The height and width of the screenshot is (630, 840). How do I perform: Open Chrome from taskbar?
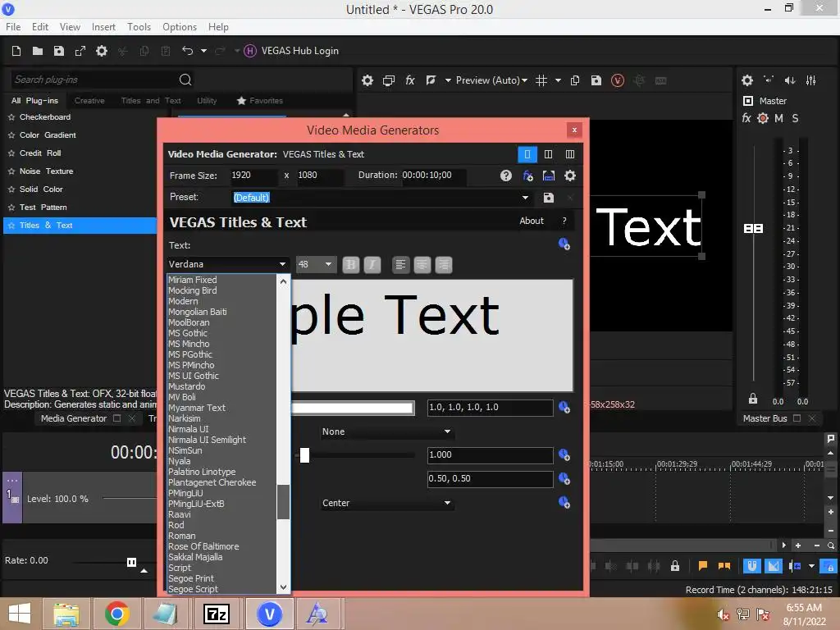(x=117, y=614)
